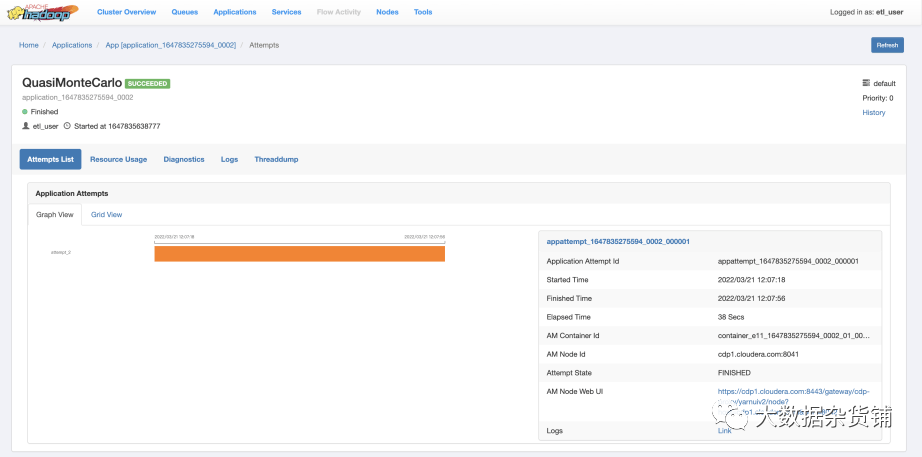Open the Tools navigation item
Viewport: 922px width, 457px height.
[x=423, y=12]
